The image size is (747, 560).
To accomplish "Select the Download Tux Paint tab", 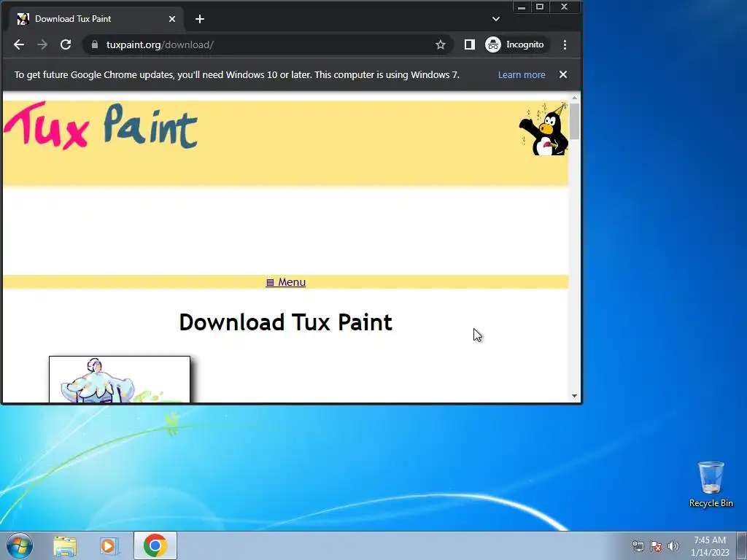I will pyautogui.click(x=96, y=19).
